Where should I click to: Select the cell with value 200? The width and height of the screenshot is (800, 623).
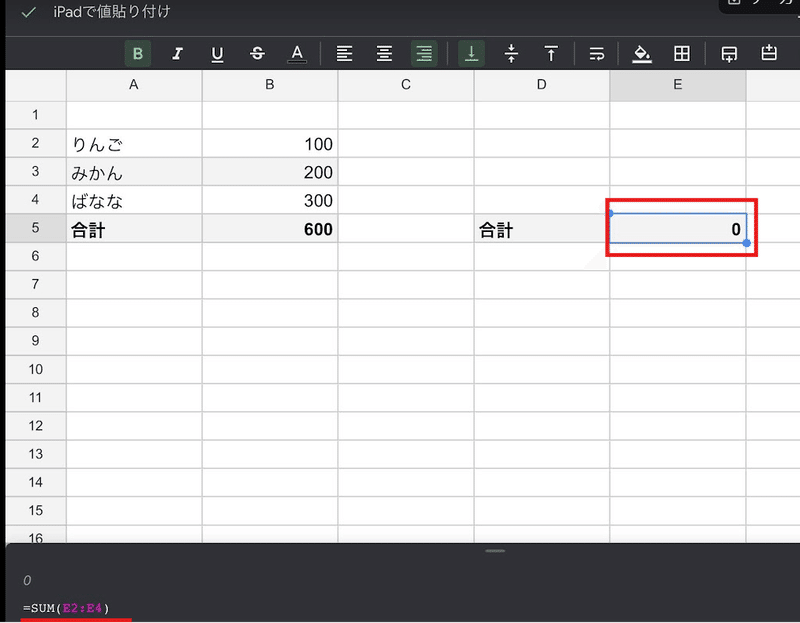[270, 172]
